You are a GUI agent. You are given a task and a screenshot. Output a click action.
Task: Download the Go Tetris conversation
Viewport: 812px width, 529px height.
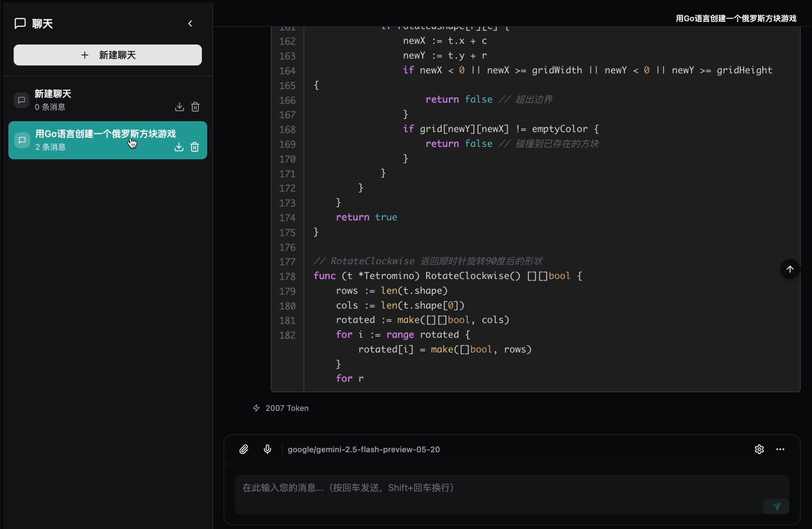[179, 147]
